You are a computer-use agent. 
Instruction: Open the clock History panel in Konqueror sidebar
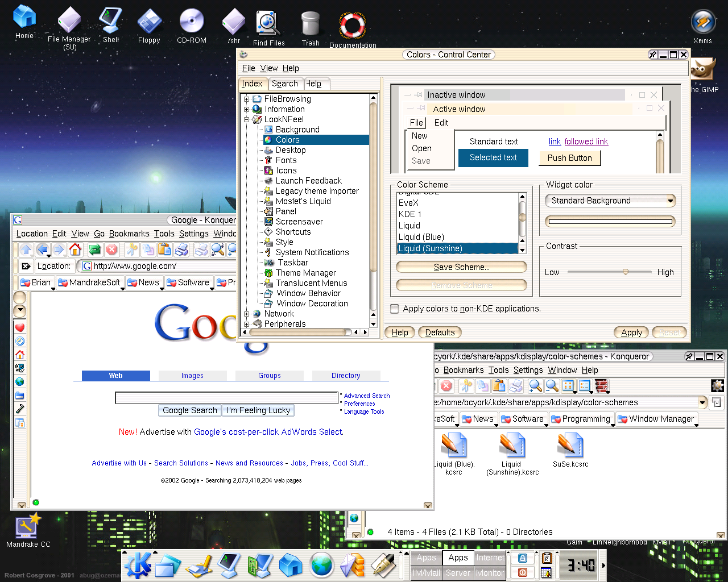pyautogui.click(x=20, y=341)
